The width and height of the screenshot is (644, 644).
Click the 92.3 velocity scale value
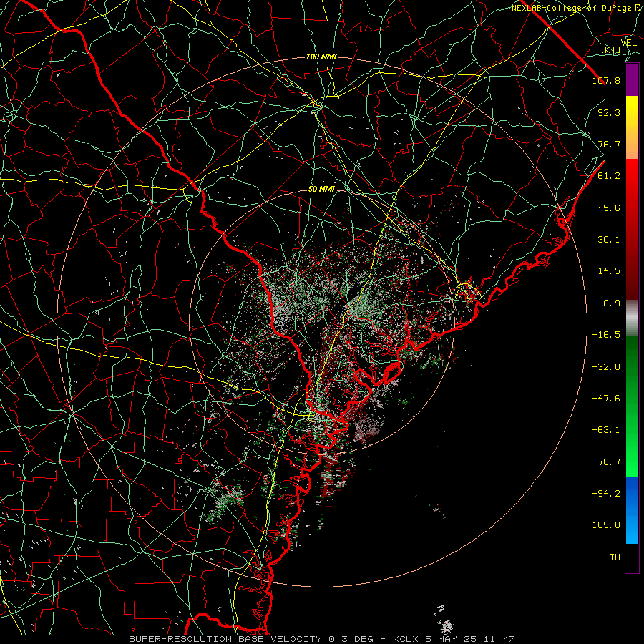609,112
